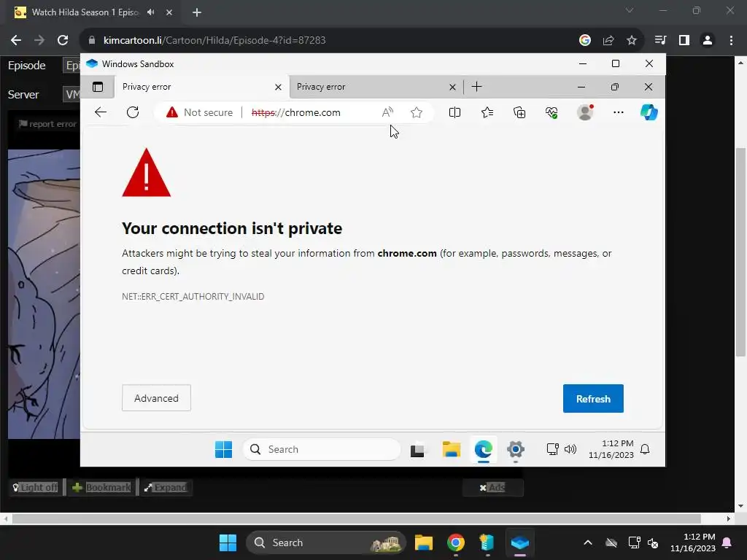
Task: Open the Server dropdown on kimcartoon
Action: click(x=71, y=94)
